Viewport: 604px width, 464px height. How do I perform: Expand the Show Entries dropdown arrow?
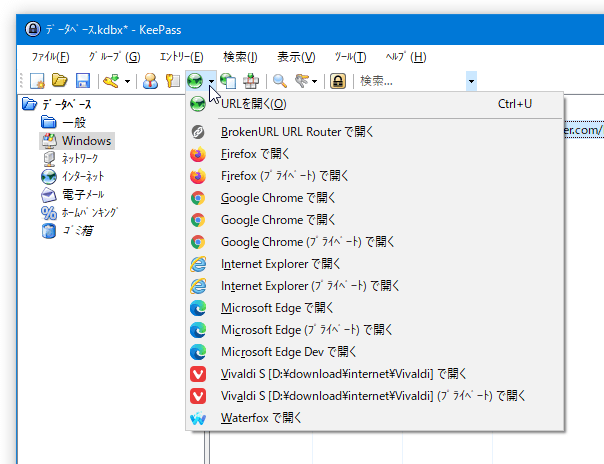pyautogui.click(x=314, y=81)
